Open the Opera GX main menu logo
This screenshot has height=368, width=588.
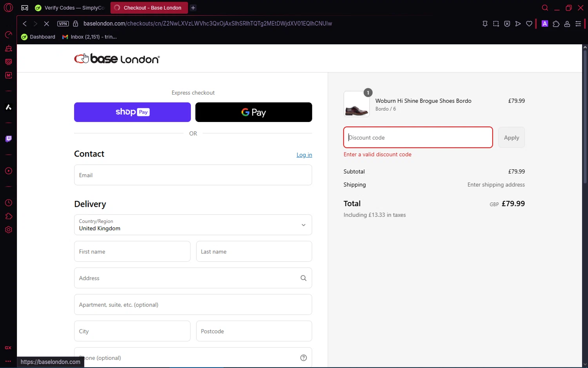pyautogui.click(x=8, y=8)
